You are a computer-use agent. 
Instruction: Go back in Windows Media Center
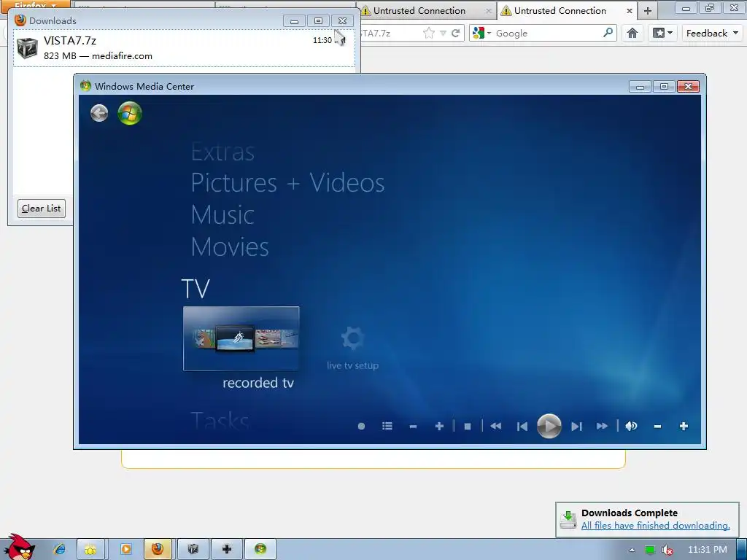tap(99, 113)
